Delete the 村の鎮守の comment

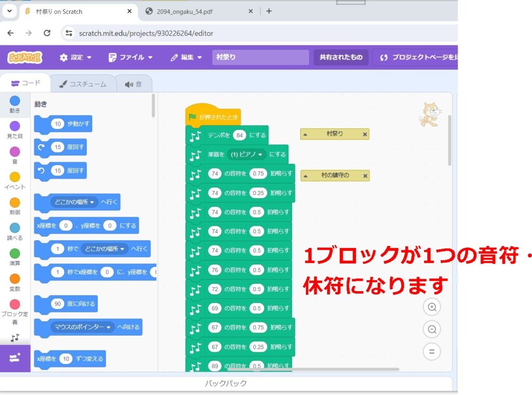tap(365, 176)
